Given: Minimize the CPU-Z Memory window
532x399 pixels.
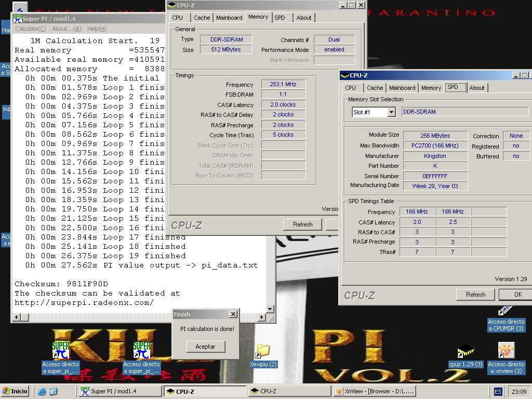Looking at the screenshot, I should tap(343, 5).
